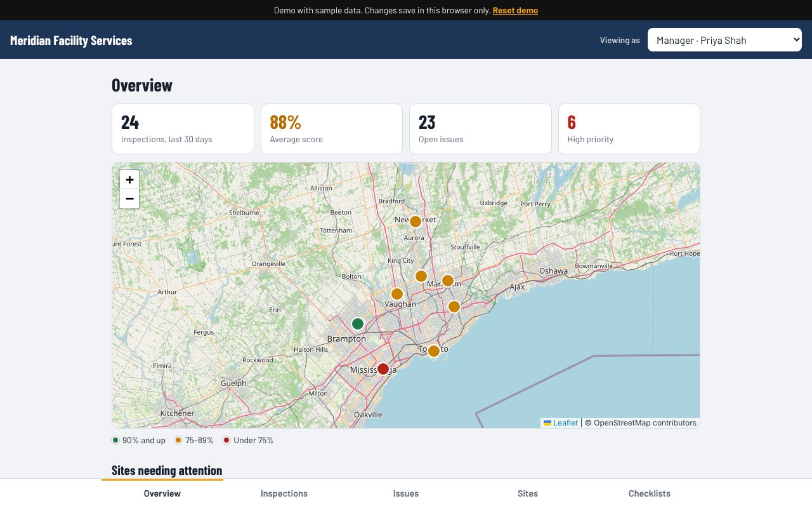The height and width of the screenshot is (508, 812).
Task: Select the amber marker east of King City
Action: [421, 276]
